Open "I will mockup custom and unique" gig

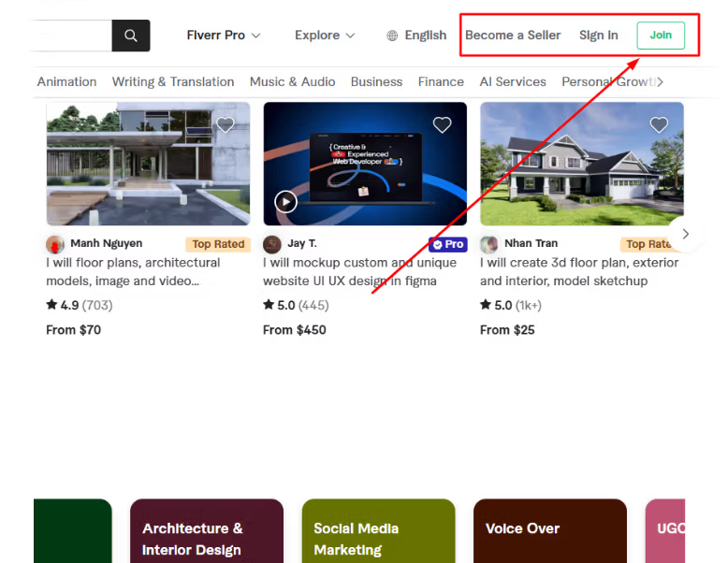[360, 271]
